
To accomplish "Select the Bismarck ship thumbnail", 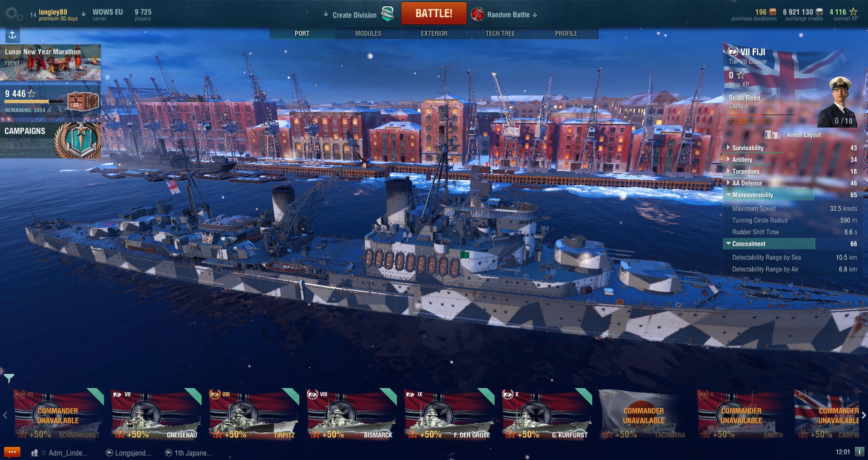I will tap(351, 414).
